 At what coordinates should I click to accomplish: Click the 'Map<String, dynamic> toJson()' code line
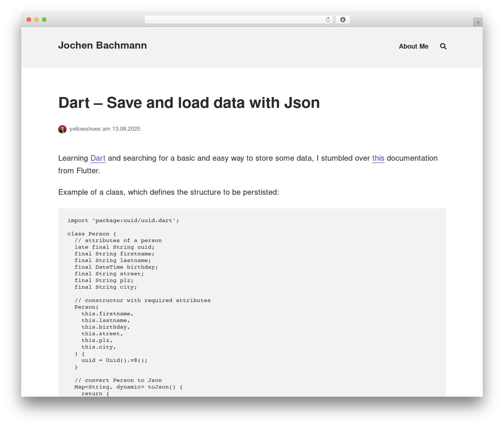click(x=129, y=387)
